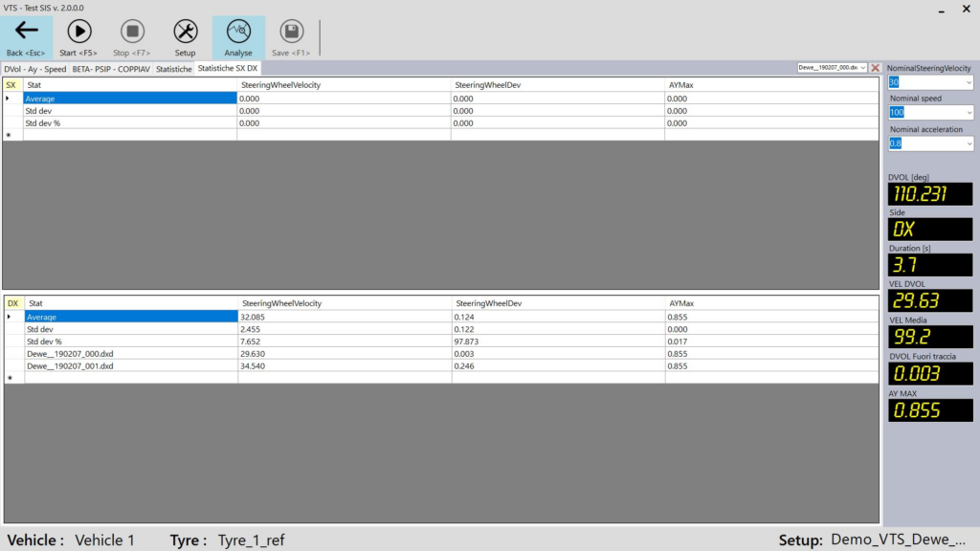Open the BETA- PSIP - COPPIAV tab

click(x=111, y=69)
